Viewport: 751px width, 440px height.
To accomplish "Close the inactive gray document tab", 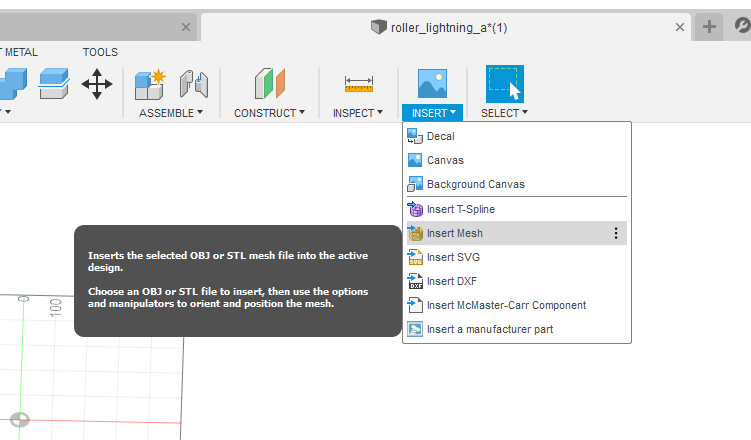I will (186, 27).
